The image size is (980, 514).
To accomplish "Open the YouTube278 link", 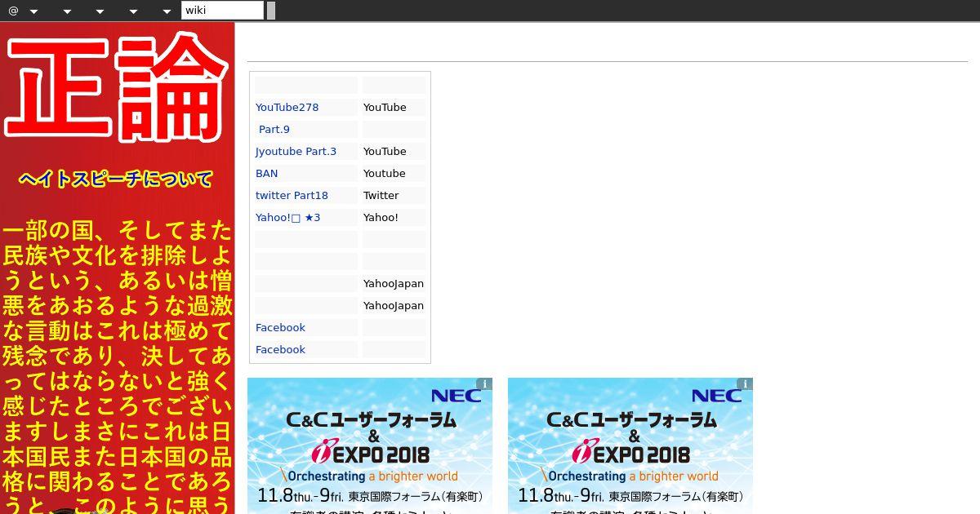I will [287, 108].
